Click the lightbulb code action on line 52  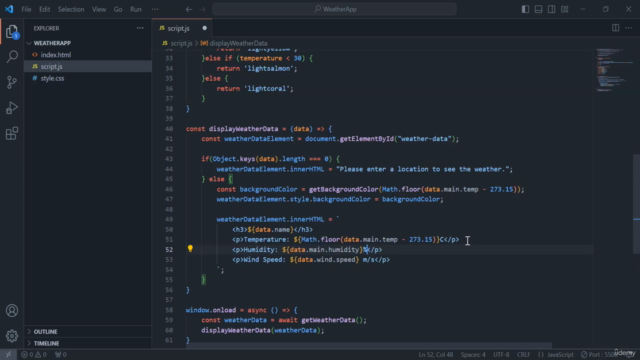click(x=190, y=249)
